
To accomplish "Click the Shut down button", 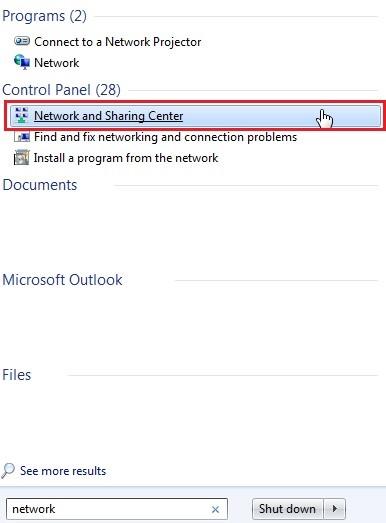I will (287, 509).
